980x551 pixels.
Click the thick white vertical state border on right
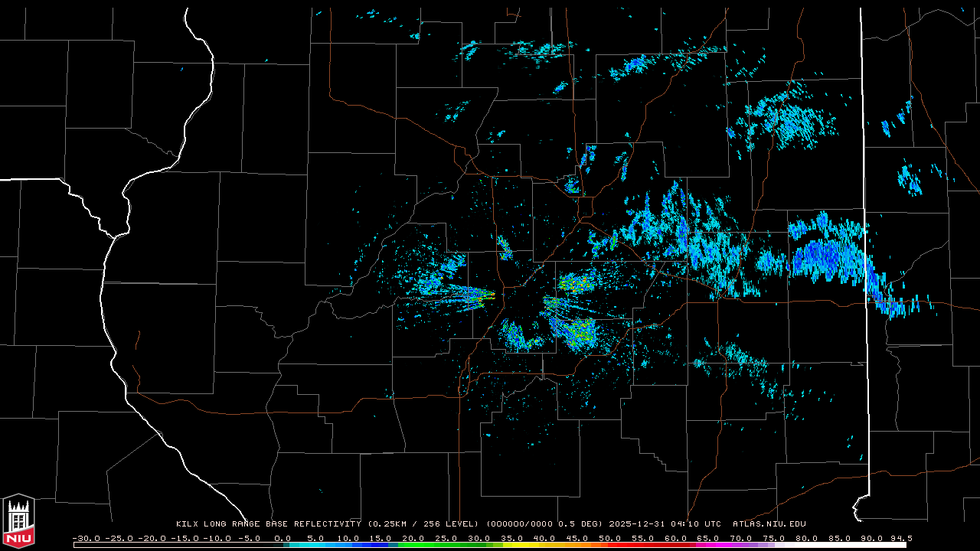coord(862,153)
